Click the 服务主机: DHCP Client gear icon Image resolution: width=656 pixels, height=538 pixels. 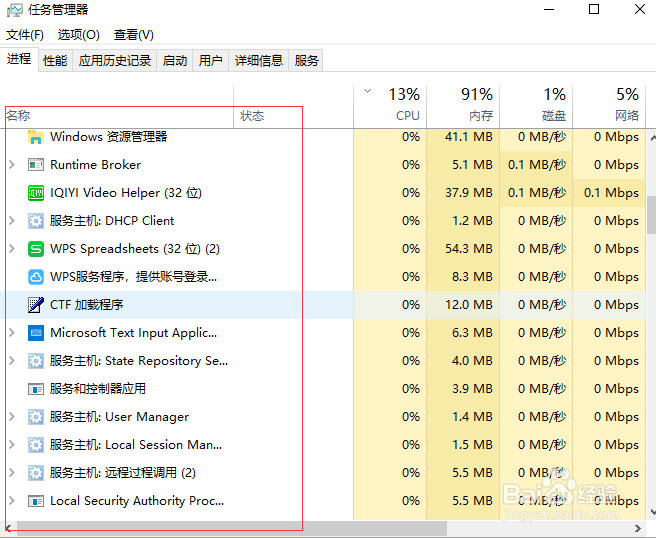pyautogui.click(x=36, y=221)
